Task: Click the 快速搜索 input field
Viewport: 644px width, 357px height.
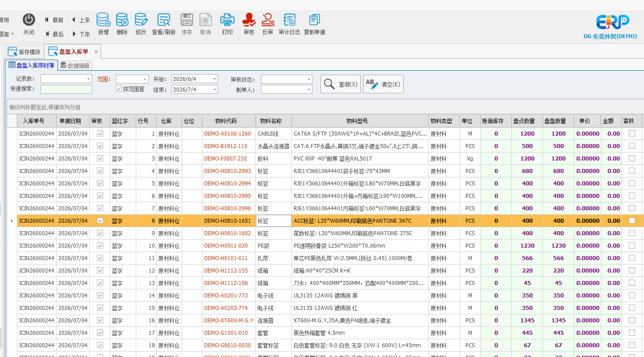Action: (66, 89)
